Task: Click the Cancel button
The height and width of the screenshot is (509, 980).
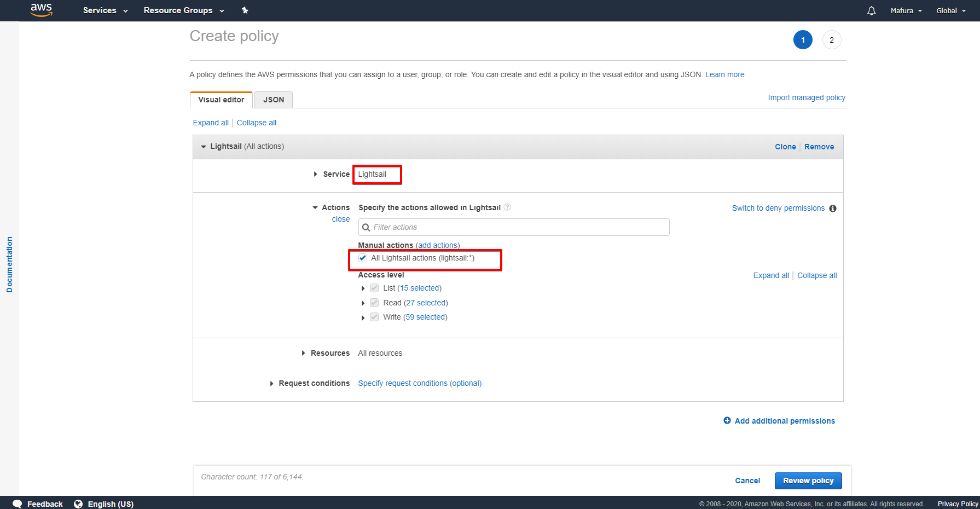Action: point(747,481)
